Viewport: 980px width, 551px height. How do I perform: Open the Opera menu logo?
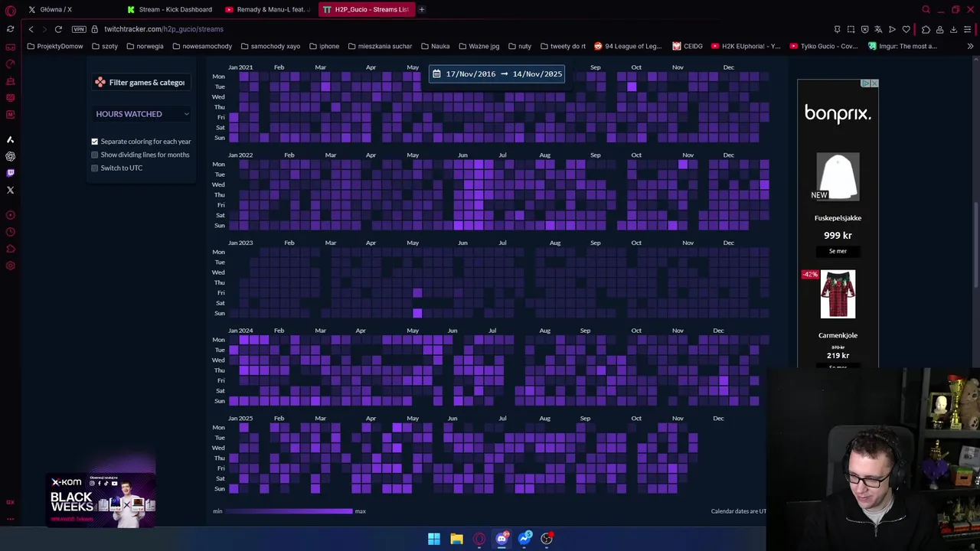(x=10, y=10)
